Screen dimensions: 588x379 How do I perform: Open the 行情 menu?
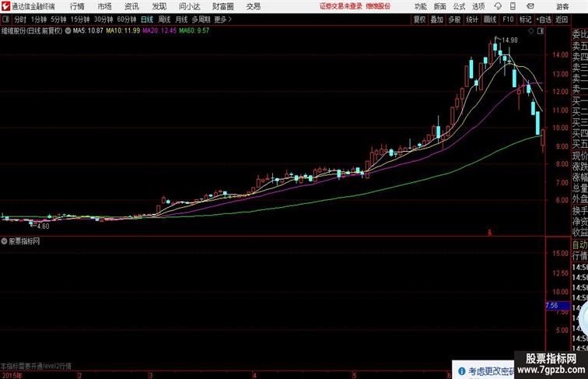click(x=77, y=6)
